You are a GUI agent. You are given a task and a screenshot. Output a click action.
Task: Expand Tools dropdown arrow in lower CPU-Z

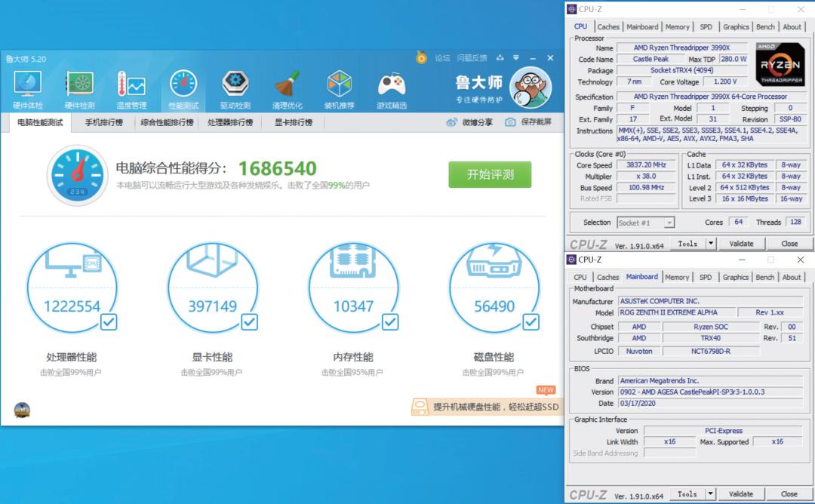point(710,494)
